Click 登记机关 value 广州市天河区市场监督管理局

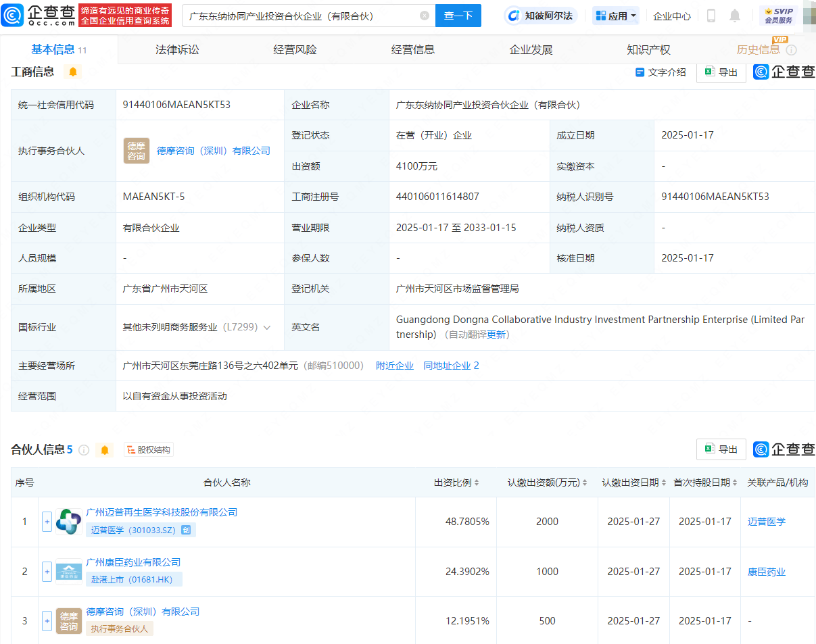pyautogui.click(x=458, y=289)
